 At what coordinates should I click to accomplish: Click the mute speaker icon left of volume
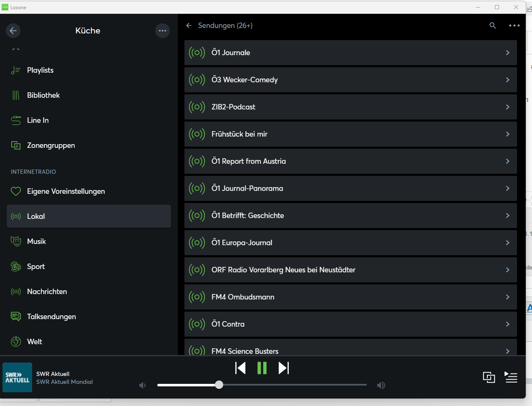click(143, 385)
